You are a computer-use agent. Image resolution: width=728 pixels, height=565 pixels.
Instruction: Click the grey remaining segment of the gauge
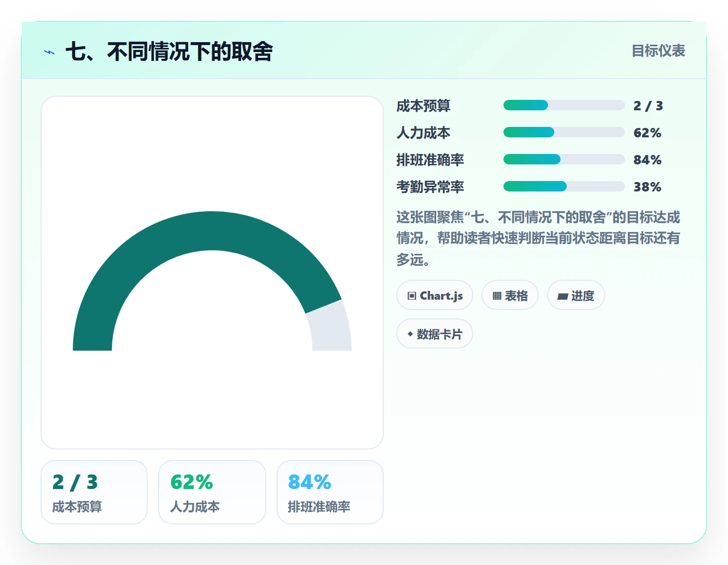pyautogui.click(x=331, y=328)
